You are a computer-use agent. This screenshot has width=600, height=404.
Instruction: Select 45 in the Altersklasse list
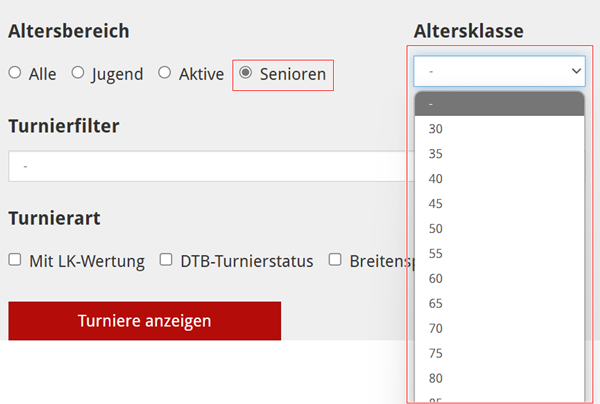[x=499, y=204]
